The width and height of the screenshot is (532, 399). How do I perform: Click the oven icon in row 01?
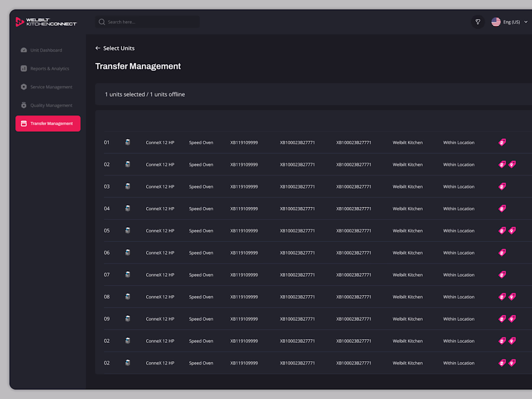coord(128,142)
